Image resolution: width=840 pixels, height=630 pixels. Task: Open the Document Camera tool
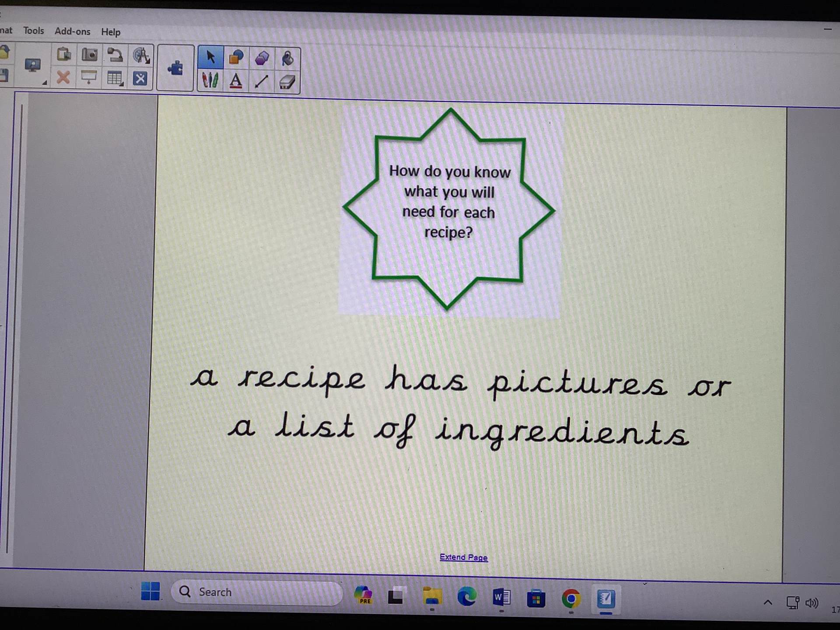(x=115, y=55)
